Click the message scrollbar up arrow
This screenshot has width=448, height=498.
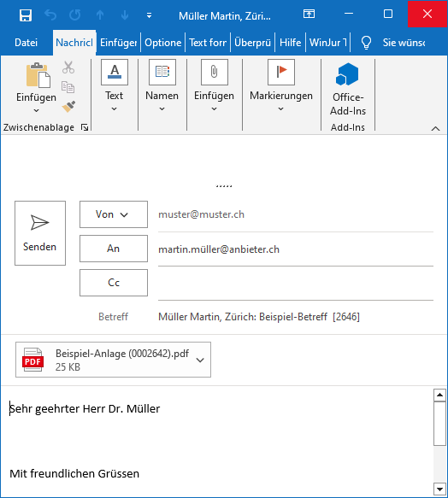[x=439, y=395]
